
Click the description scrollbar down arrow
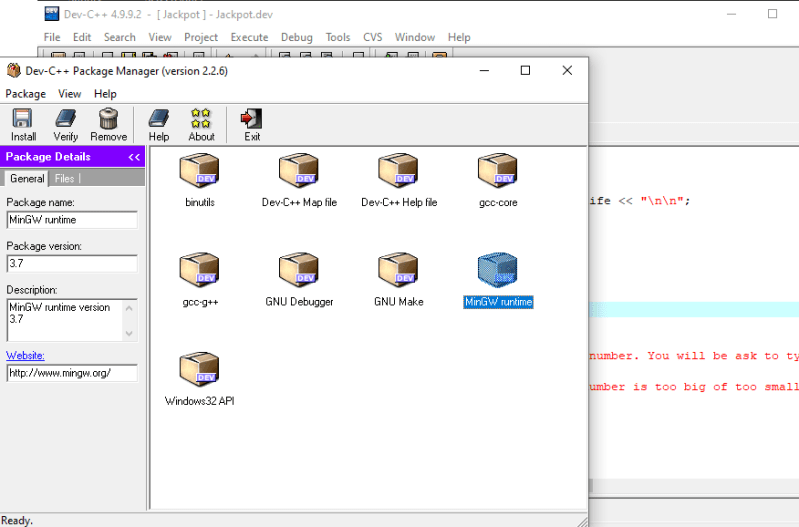(129, 333)
